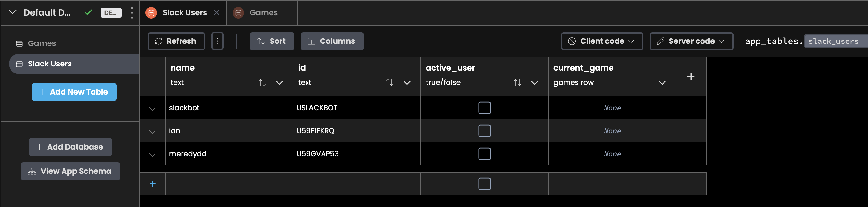Open the Server code dropdown
The image size is (868, 207).
click(x=691, y=41)
